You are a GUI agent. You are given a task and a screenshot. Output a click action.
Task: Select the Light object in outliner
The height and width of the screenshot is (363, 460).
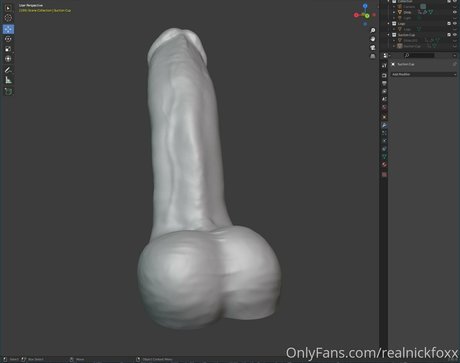pos(407,18)
